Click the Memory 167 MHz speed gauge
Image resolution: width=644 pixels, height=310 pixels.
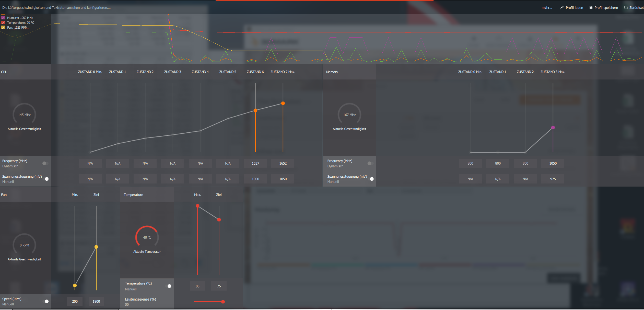(x=349, y=115)
